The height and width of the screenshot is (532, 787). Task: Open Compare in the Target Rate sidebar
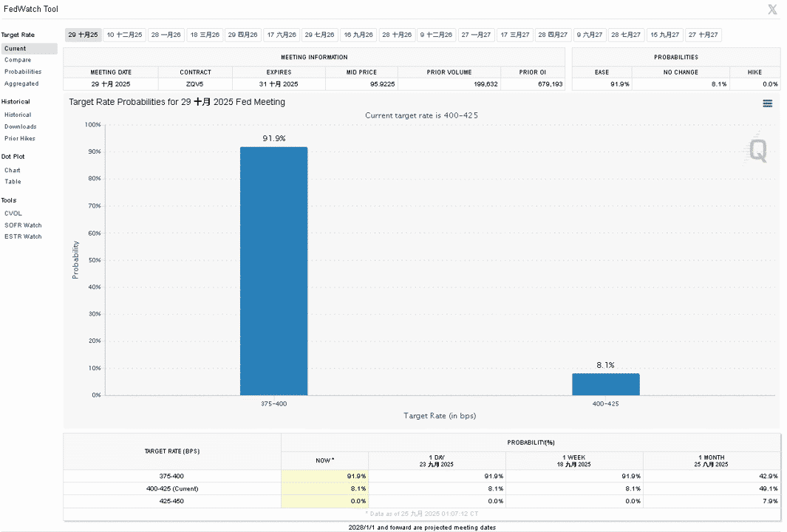click(18, 60)
